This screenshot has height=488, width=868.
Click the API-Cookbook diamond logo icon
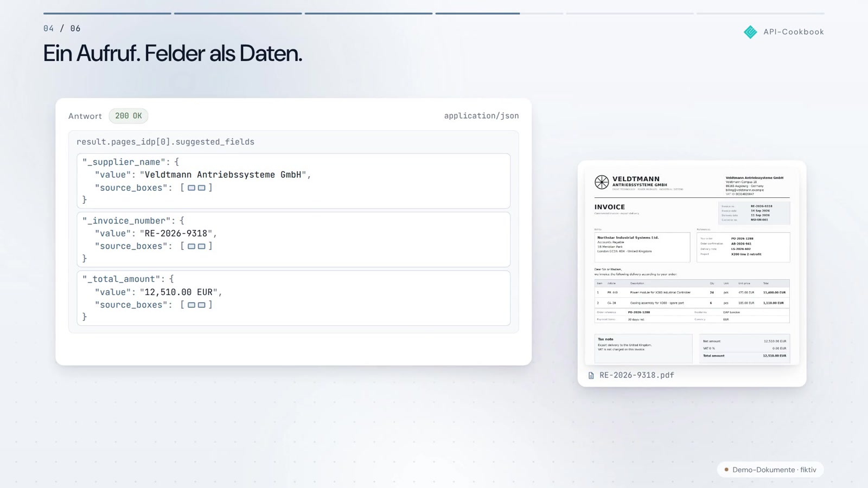[x=750, y=32]
